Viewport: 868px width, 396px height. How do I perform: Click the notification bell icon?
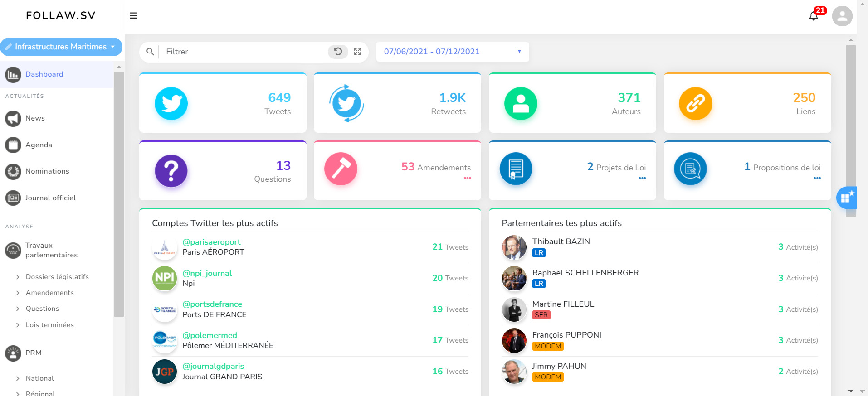[814, 16]
